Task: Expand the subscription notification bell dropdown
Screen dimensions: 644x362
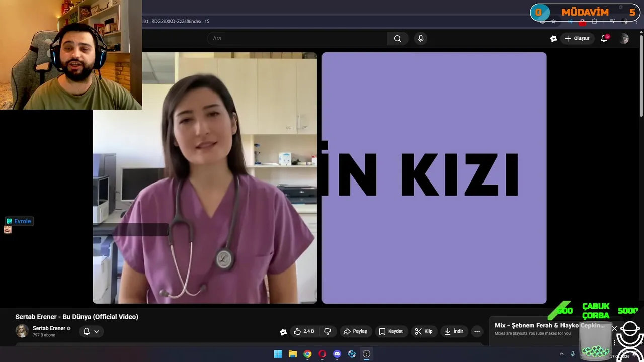Action: (x=91, y=331)
